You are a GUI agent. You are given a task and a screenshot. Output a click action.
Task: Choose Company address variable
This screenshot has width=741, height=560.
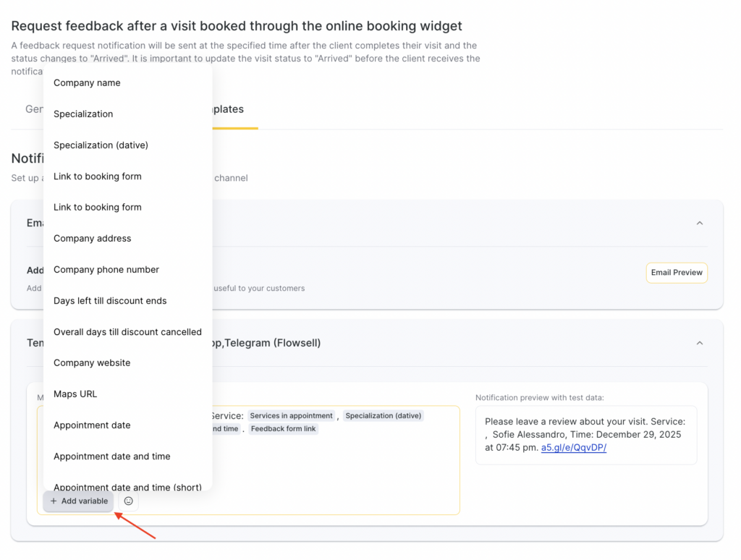(93, 238)
